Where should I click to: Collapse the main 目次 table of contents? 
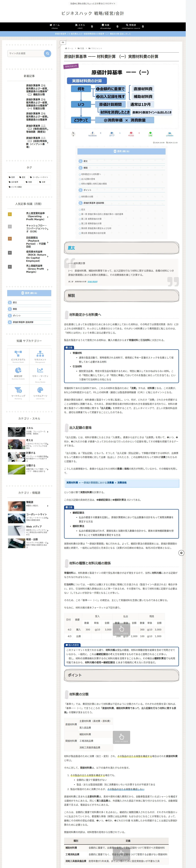point(122,151)
